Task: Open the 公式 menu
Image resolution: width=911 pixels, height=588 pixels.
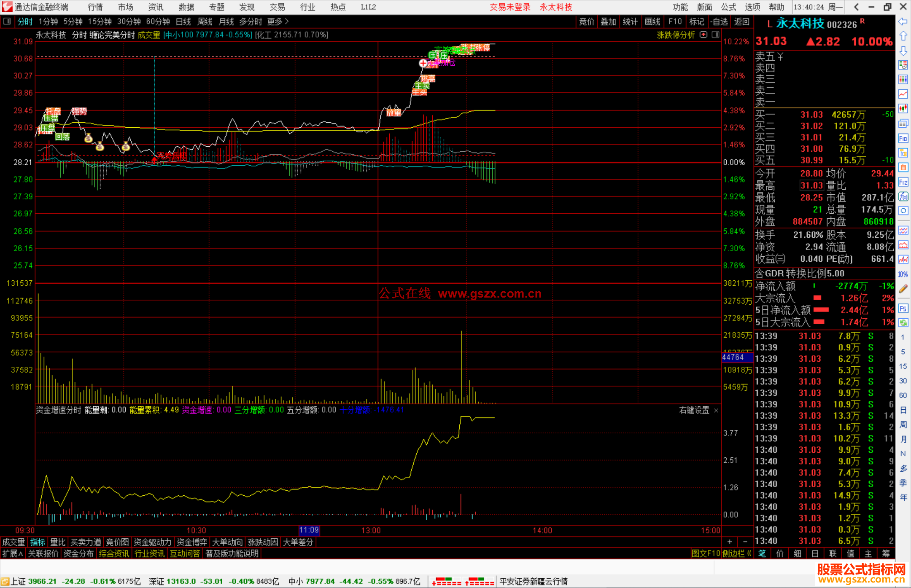Action: 728,7
